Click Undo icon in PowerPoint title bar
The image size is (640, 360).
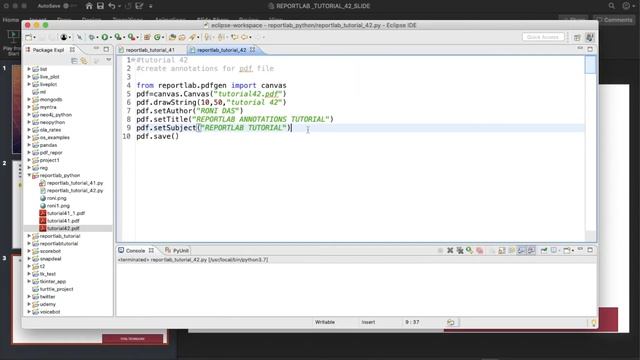click(111, 6)
